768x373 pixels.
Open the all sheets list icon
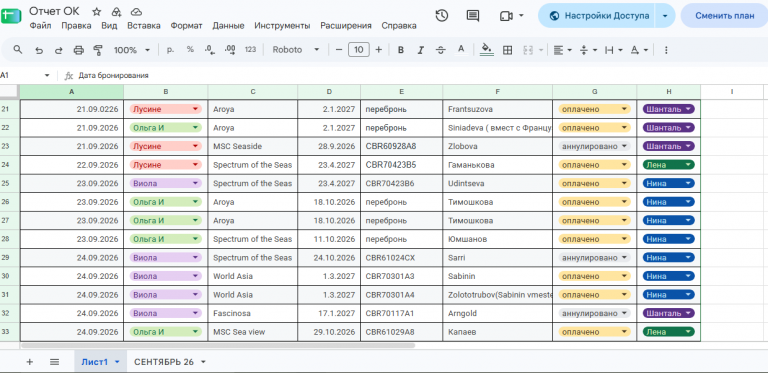click(x=54, y=362)
